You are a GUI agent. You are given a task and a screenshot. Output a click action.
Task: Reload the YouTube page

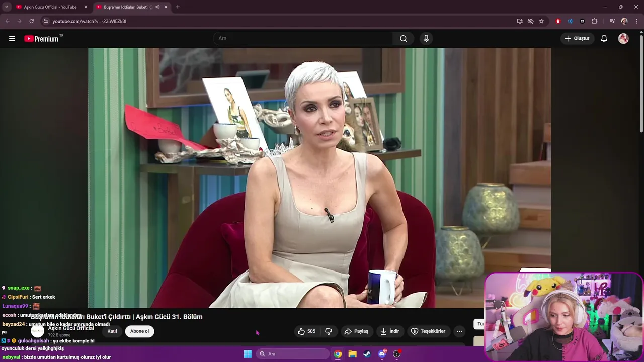32,21
